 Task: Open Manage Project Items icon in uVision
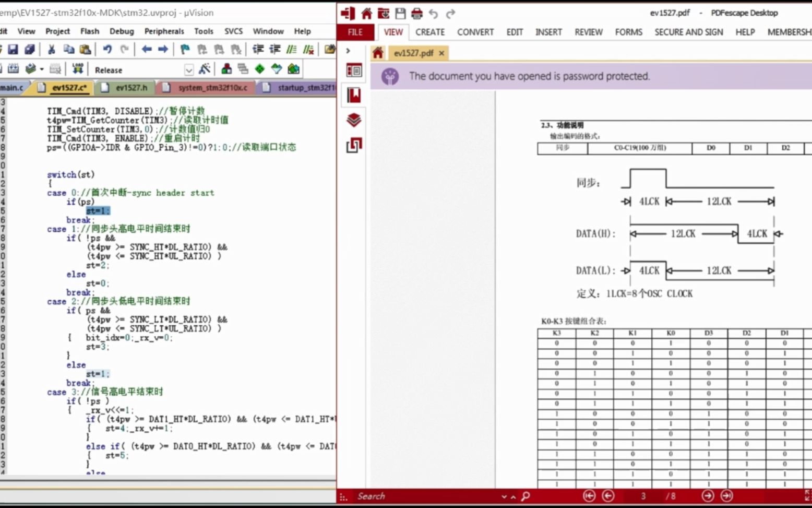226,69
